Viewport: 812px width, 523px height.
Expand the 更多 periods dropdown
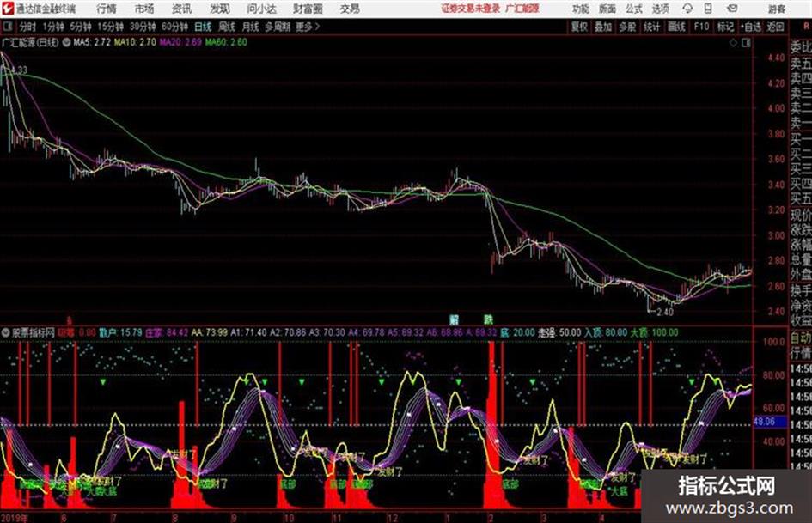click(x=308, y=27)
